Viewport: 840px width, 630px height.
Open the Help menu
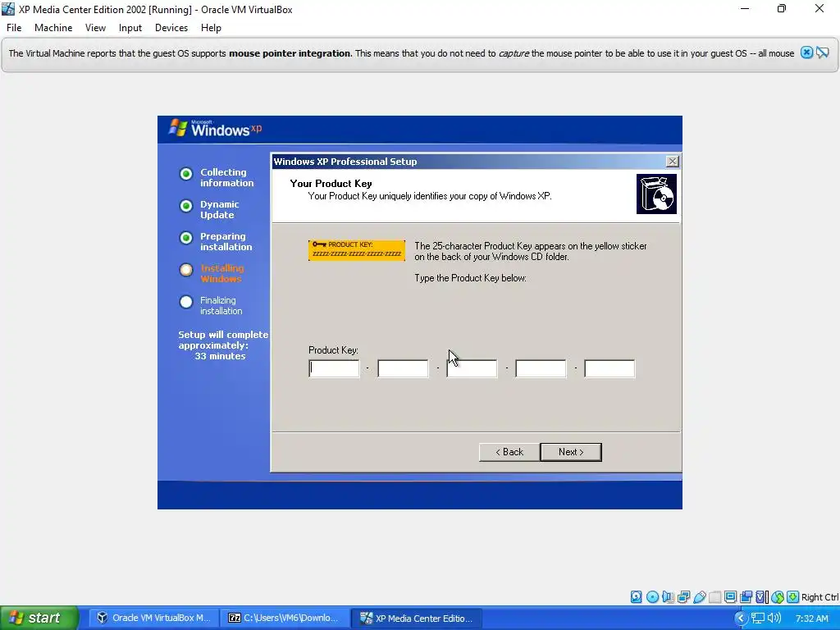coord(211,28)
